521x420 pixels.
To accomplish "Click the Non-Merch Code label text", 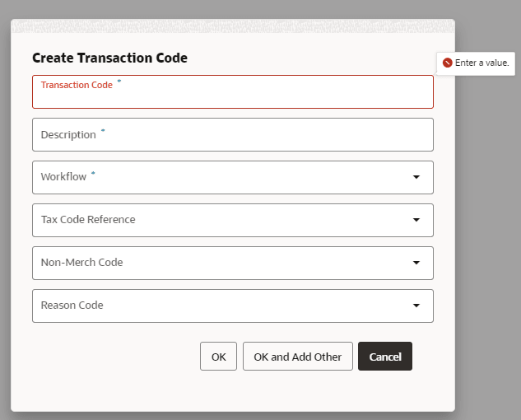I will coord(81,263).
